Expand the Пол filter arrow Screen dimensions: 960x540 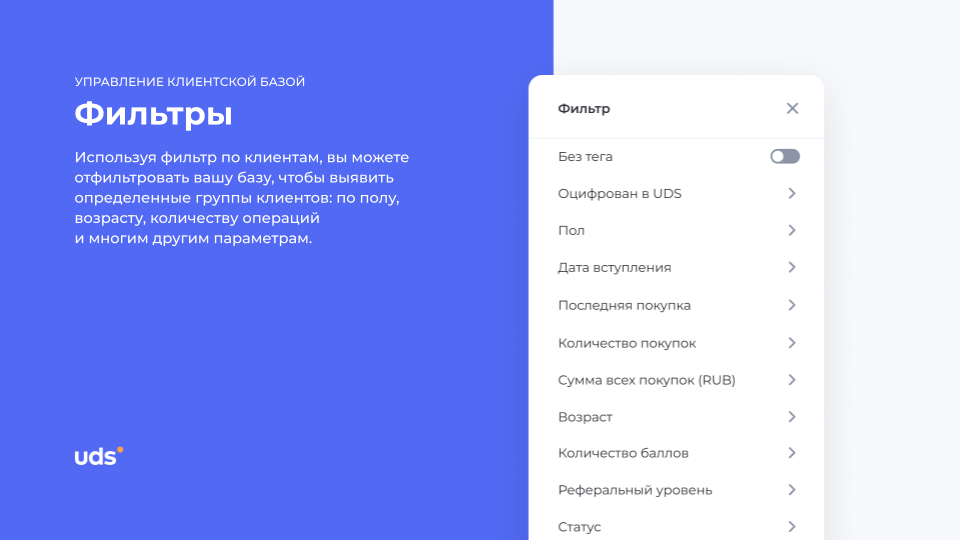(x=791, y=230)
